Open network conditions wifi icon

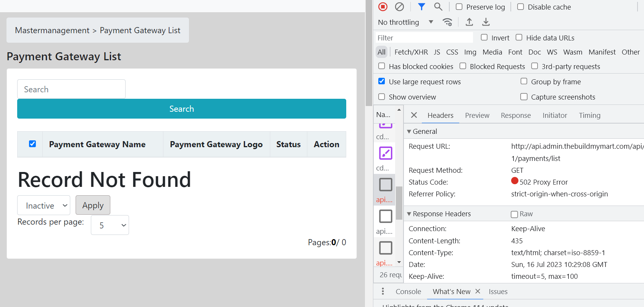pos(447,22)
